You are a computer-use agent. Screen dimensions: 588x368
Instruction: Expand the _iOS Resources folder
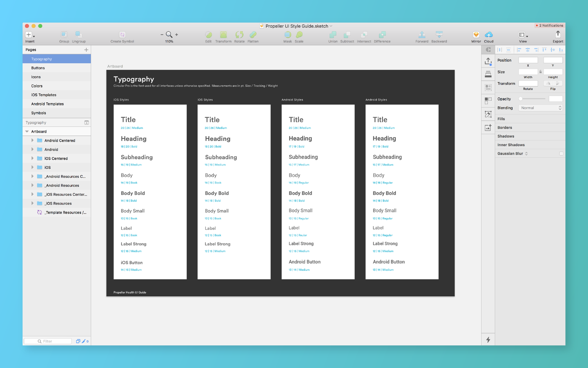tap(33, 203)
